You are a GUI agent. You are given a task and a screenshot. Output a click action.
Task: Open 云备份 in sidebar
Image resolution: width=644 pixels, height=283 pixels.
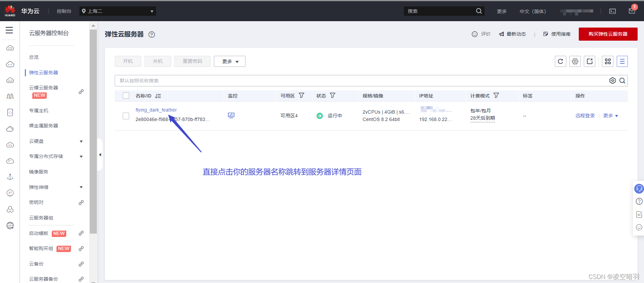pyautogui.click(x=36, y=264)
